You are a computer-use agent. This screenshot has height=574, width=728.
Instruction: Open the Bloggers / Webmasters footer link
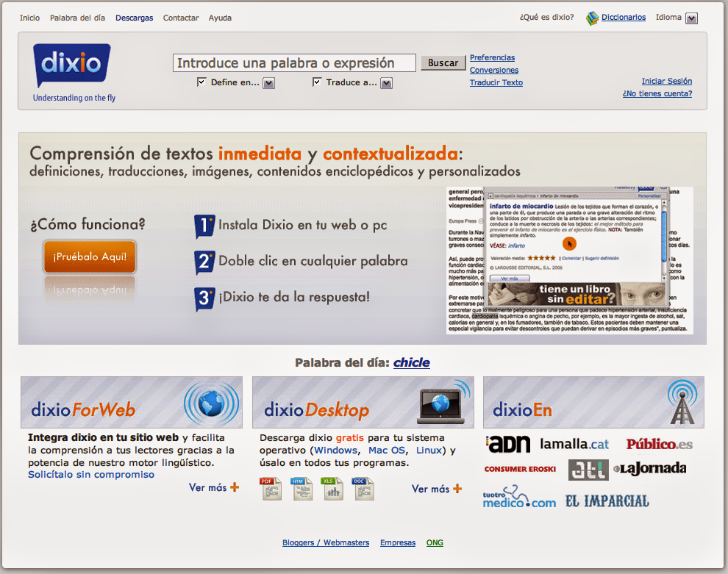click(x=326, y=542)
